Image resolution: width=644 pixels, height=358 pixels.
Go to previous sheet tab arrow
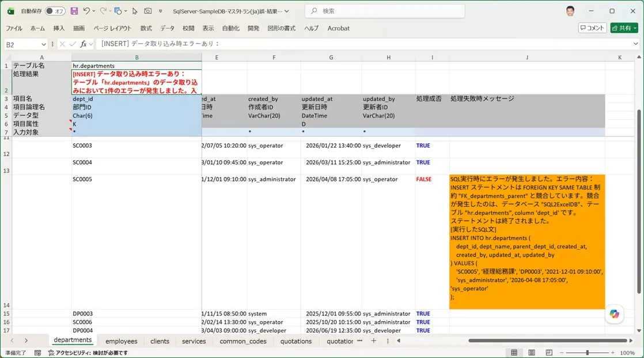tap(12, 341)
